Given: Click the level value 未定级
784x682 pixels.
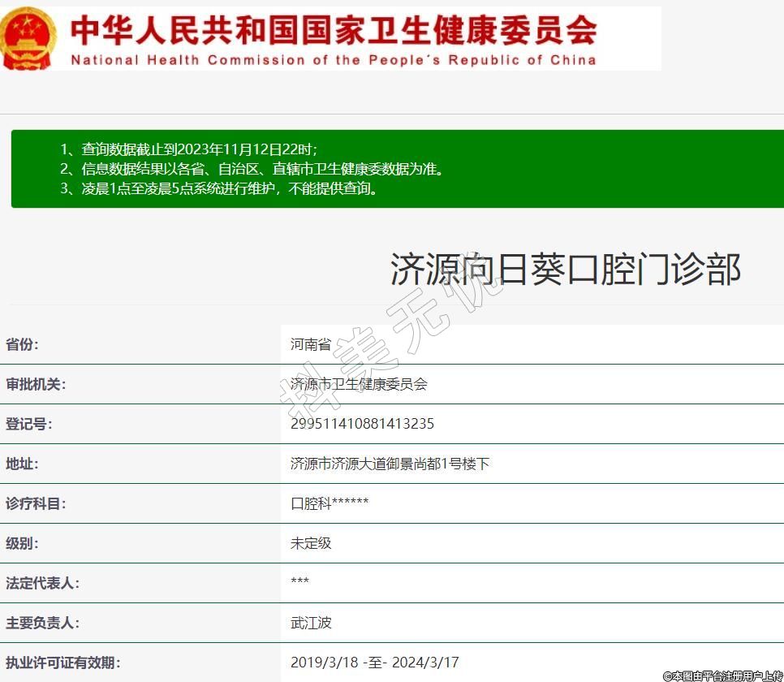Looking at the screenshot, I should (311, 543).
